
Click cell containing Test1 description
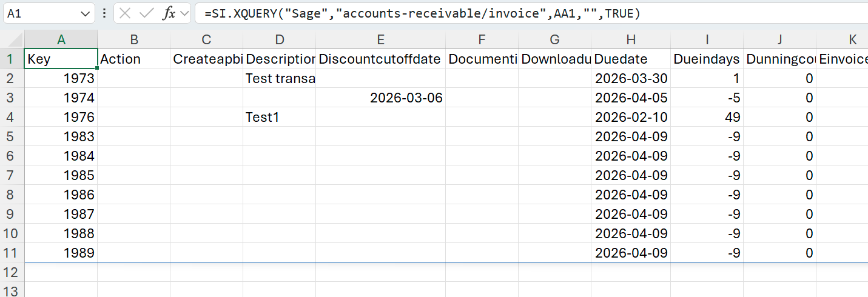[279, 117]
